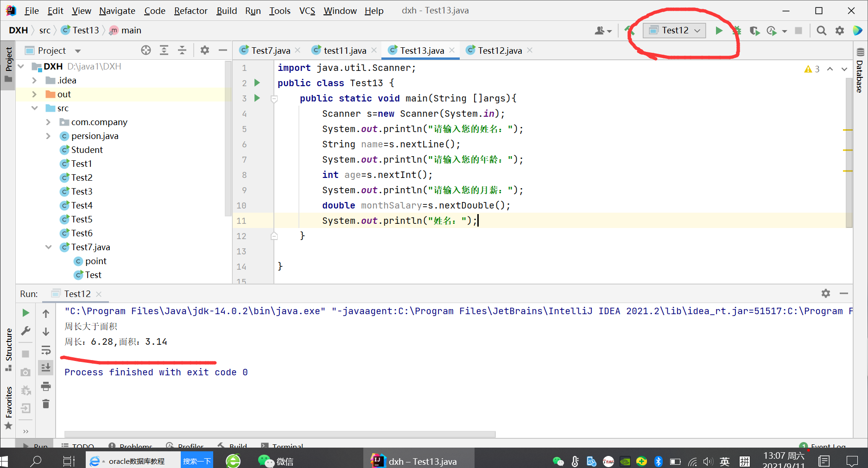This screenshot has height=468, width=868.
Task: Rerun Test12 from Run panel play icon
Action: [x=26, y=313]
